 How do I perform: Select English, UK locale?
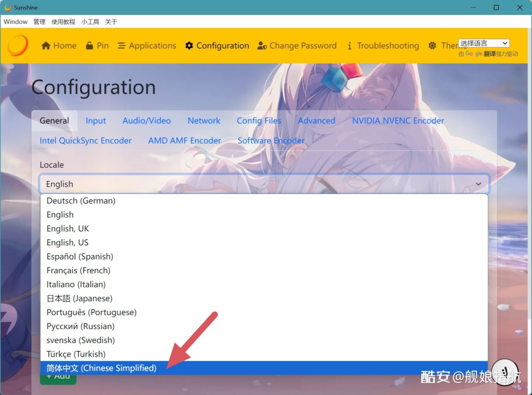pyautogui.click(x=264, y=229)
